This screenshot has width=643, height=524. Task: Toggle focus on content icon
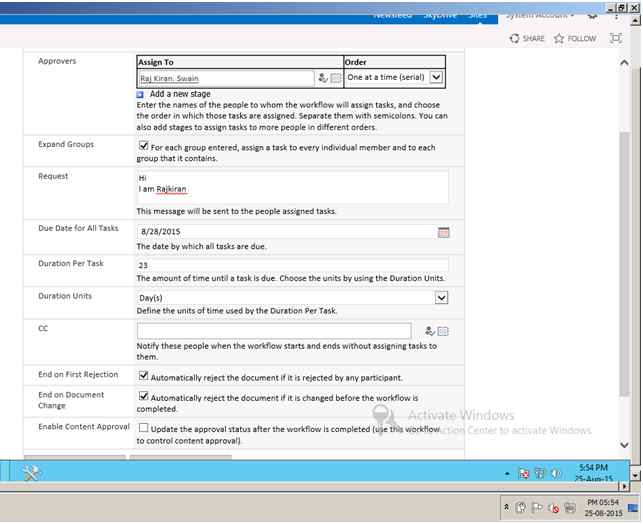coord(616,38)
